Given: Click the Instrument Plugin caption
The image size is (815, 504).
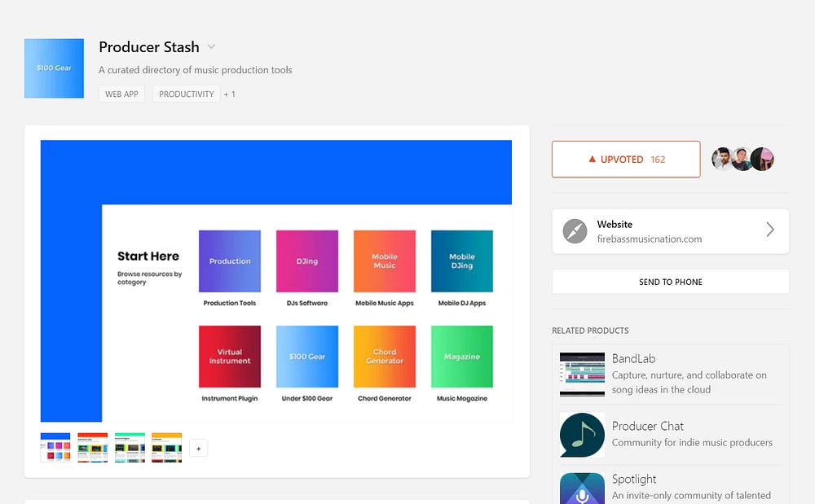Looking at the screenshot, I should 230,399.
